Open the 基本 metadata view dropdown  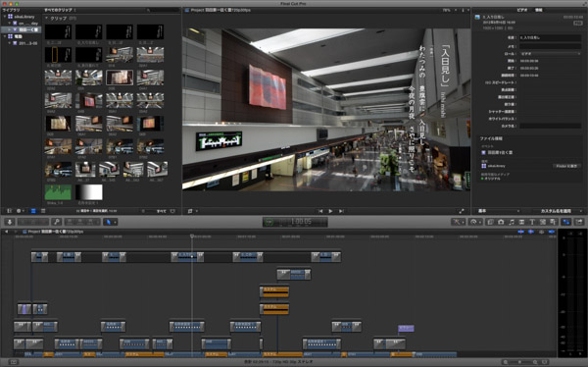[x=498, y=211]
